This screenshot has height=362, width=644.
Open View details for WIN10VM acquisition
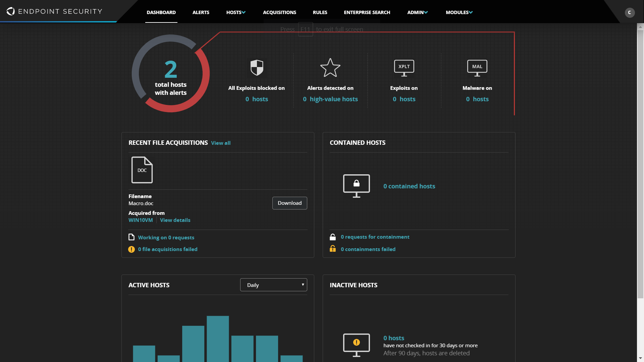[x=175, y=220]
